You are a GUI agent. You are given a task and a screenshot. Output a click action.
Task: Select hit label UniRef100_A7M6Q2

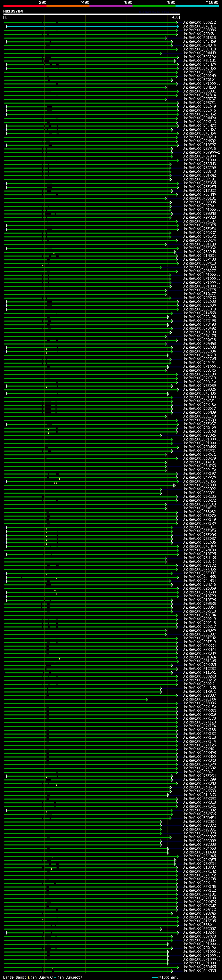pos(199,141)
